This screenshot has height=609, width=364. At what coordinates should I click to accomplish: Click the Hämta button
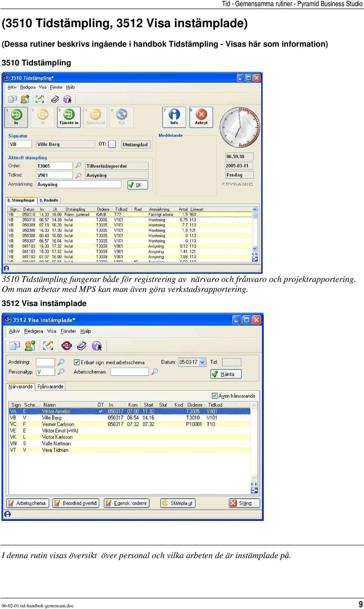(x=226, y=374)
